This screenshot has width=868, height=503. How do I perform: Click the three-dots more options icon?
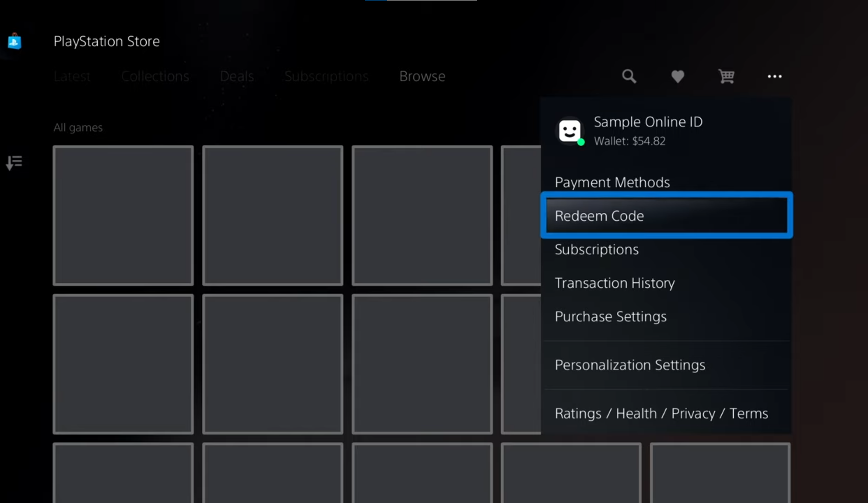[x=774, y=76]
